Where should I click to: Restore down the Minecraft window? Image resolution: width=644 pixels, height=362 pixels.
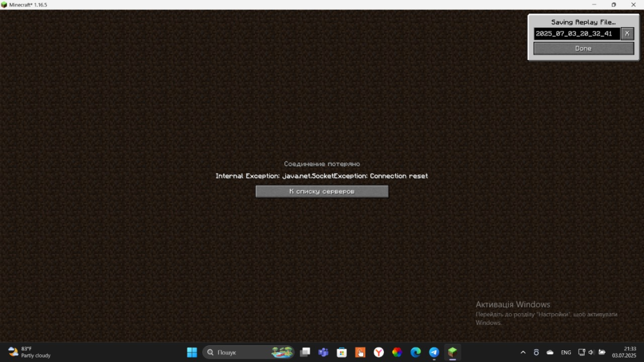coord(614,5)
